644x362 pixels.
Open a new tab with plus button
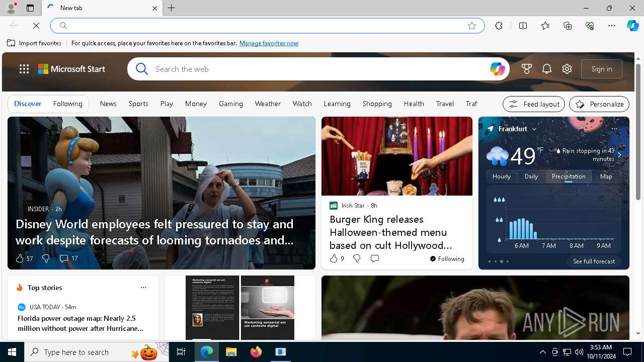(x=172, y=8)
